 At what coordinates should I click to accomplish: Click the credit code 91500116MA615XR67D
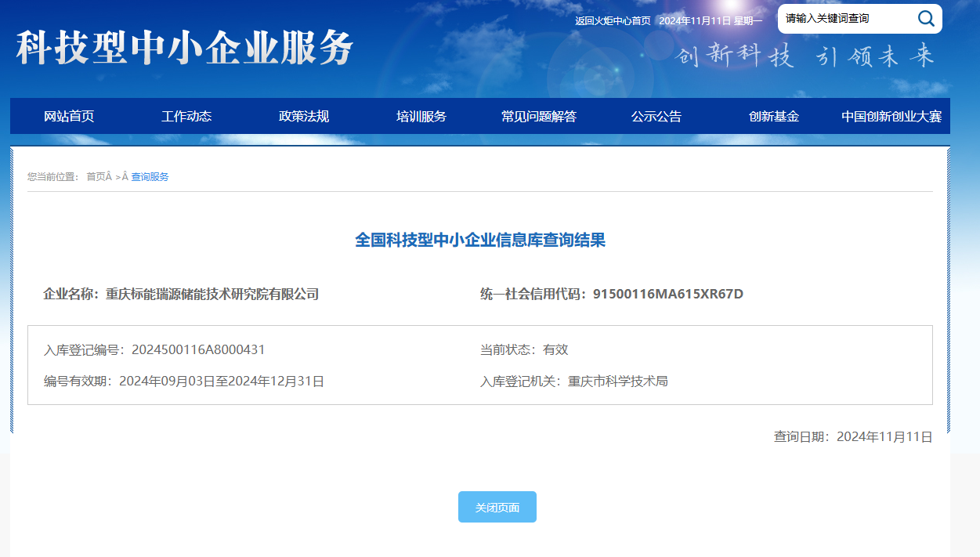pos(667,295)
